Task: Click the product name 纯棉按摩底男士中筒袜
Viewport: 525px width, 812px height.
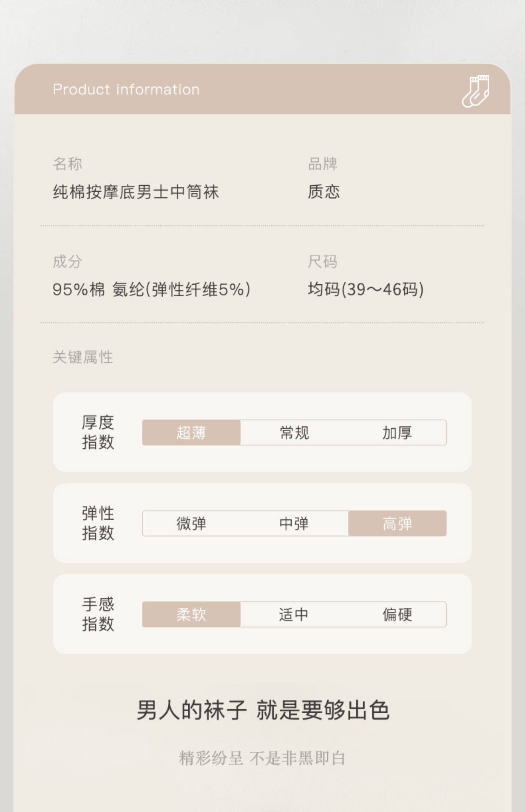Action: pyautogui.click(x=136, y=192)
